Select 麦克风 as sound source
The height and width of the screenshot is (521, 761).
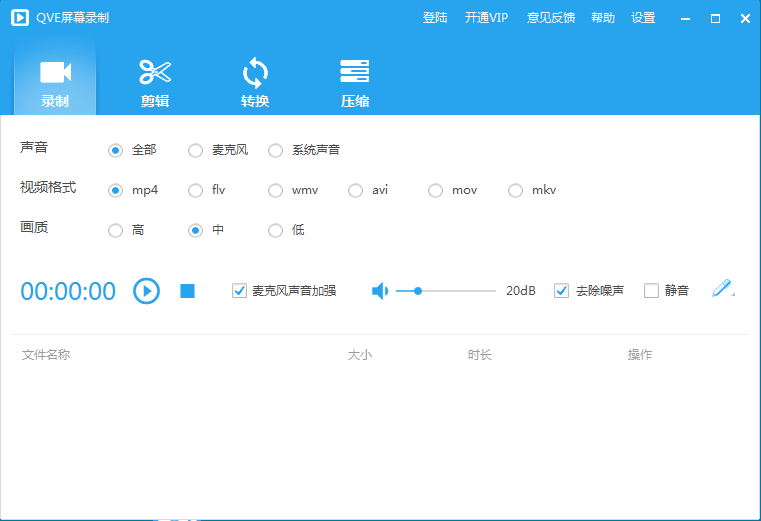coord(196,150)
